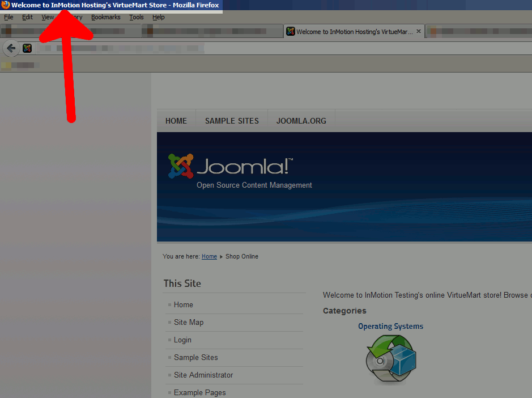Go to JOOMLA.ORG in the navigation bar
This screenshot has height=398, width=532.
click(x=301, y=121)
